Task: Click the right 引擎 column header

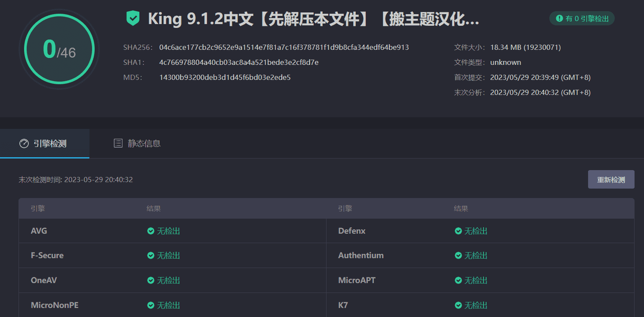Action: (x=345, y=209)
